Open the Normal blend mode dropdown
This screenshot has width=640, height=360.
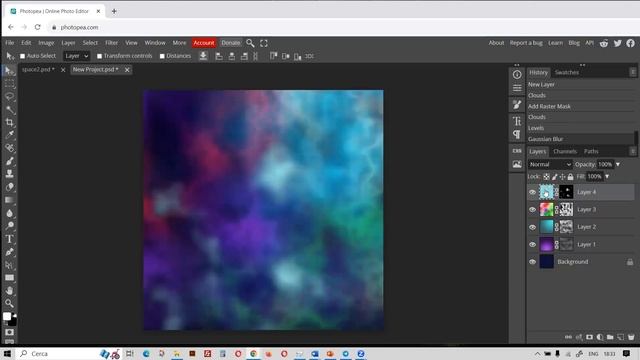click(550, 164)
